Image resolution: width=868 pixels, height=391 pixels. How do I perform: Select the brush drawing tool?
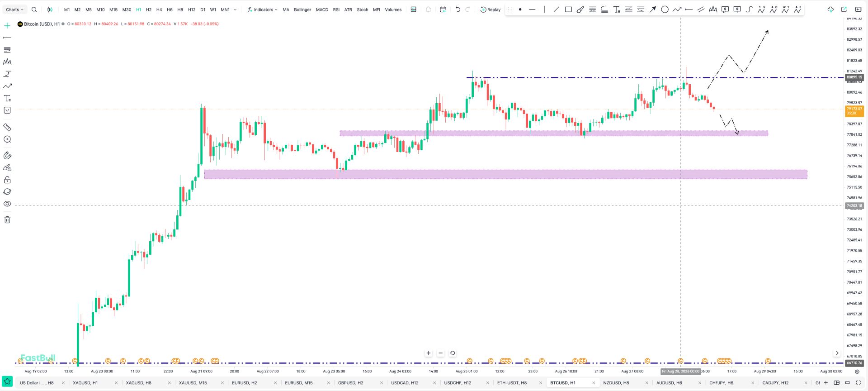[x=580, y=10]
